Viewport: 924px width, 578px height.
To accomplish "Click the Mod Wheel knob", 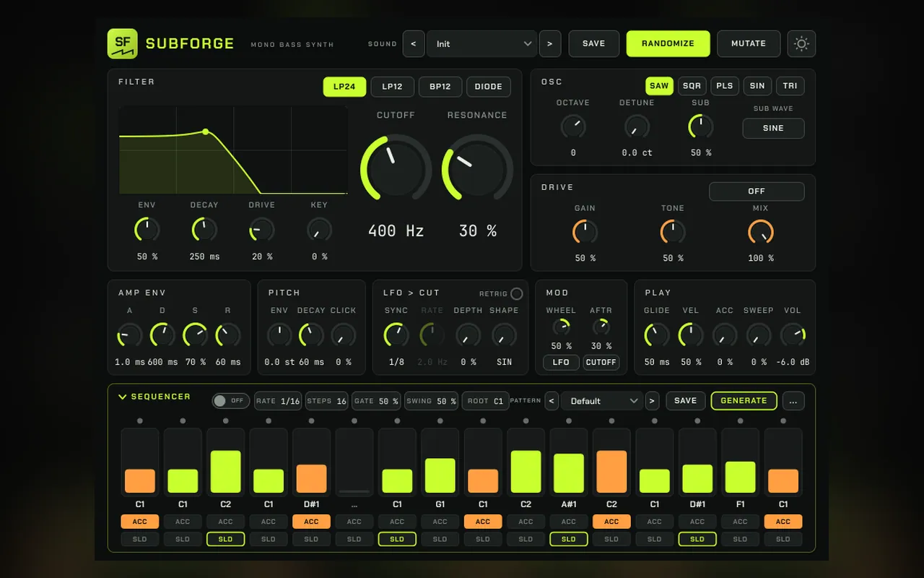I will 561,327.
